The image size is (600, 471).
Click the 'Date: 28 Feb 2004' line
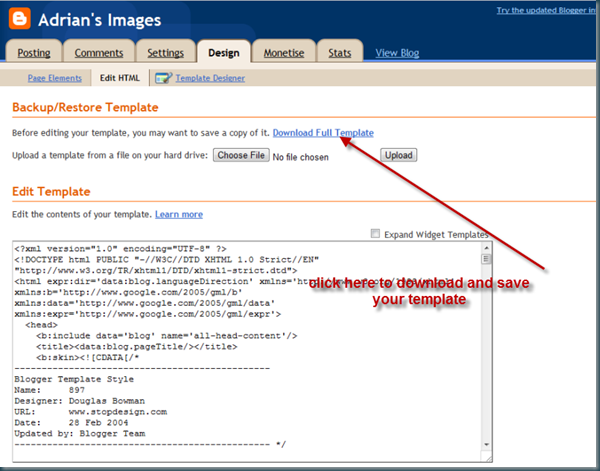tap(71, 423)
